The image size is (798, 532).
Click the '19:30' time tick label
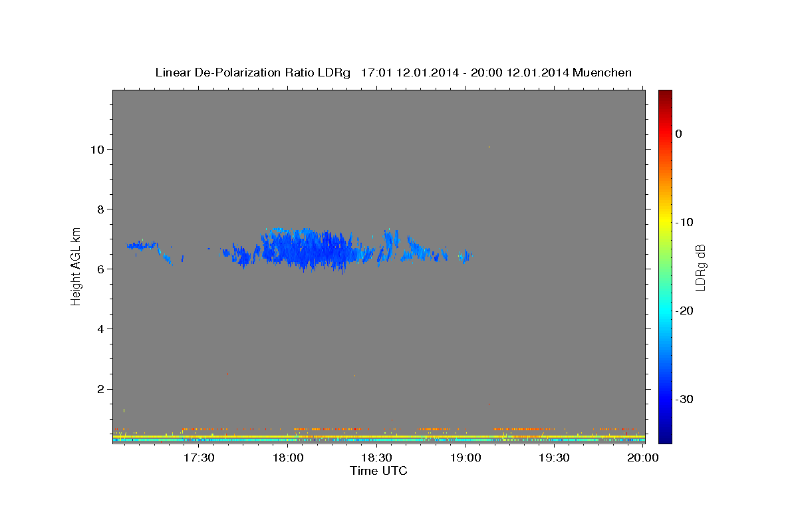tap(554, 458)
